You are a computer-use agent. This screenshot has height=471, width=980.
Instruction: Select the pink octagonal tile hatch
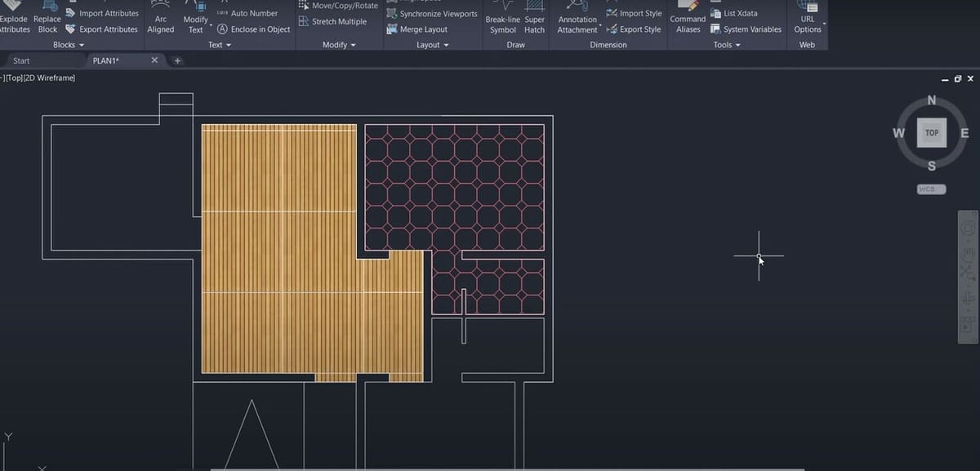tap(455, 188)
